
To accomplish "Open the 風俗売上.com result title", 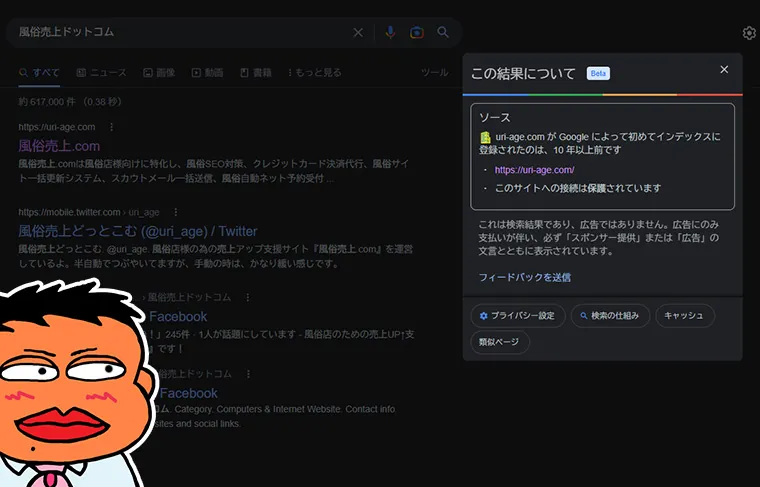I will [x=59, y=146].
